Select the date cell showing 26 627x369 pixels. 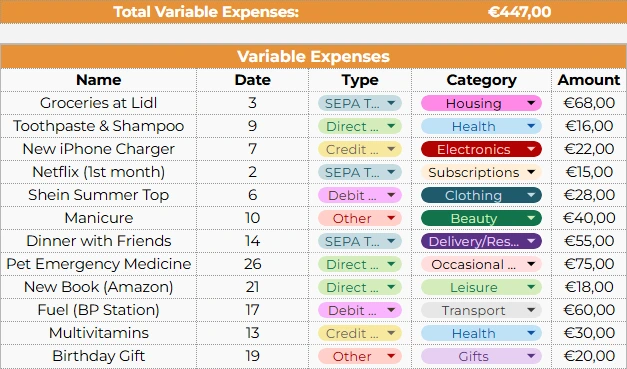252,264
